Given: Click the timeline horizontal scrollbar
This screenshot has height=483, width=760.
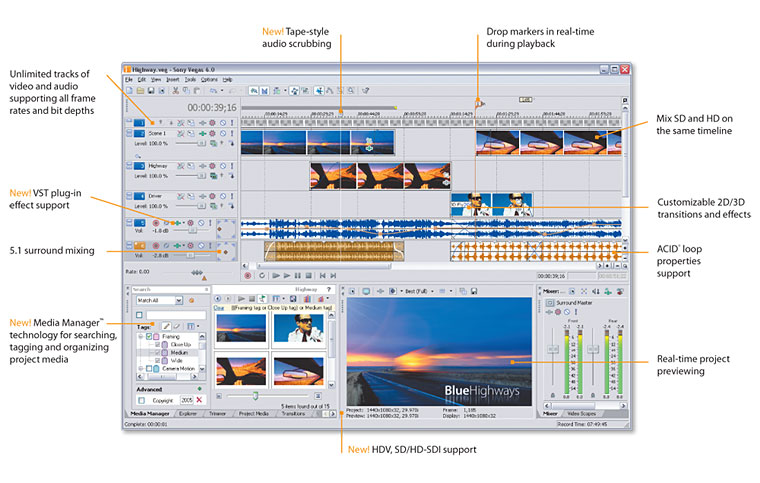Looking at the screenshot, I should (x=324, y=266).
